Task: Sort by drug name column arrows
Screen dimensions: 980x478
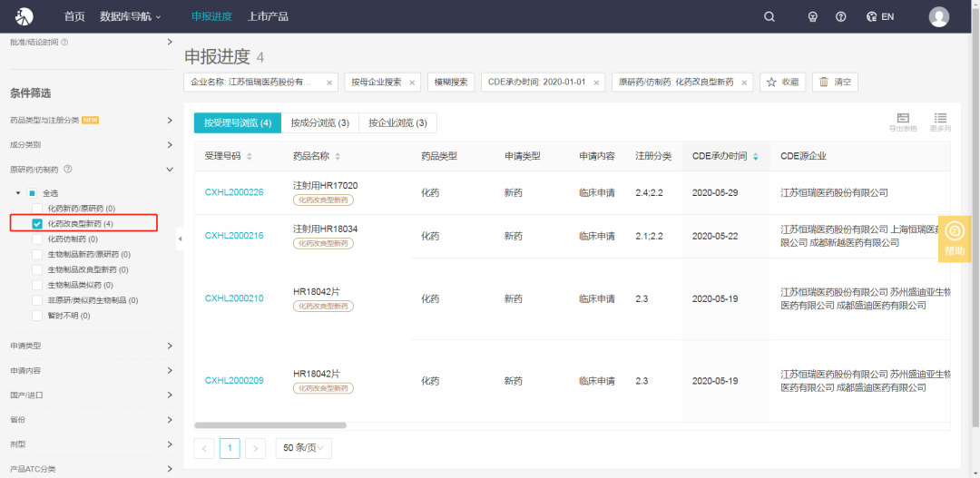Action: coord(338,157)
